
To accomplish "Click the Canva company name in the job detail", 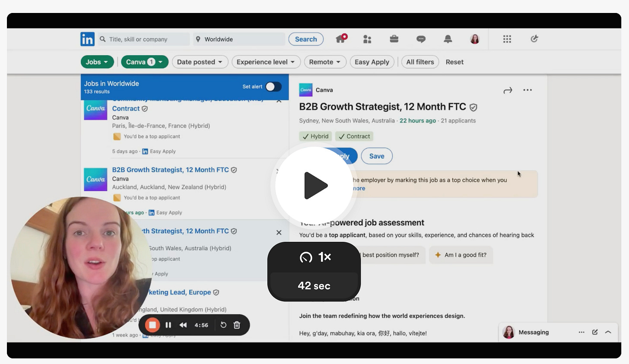I will click(324, 90).
